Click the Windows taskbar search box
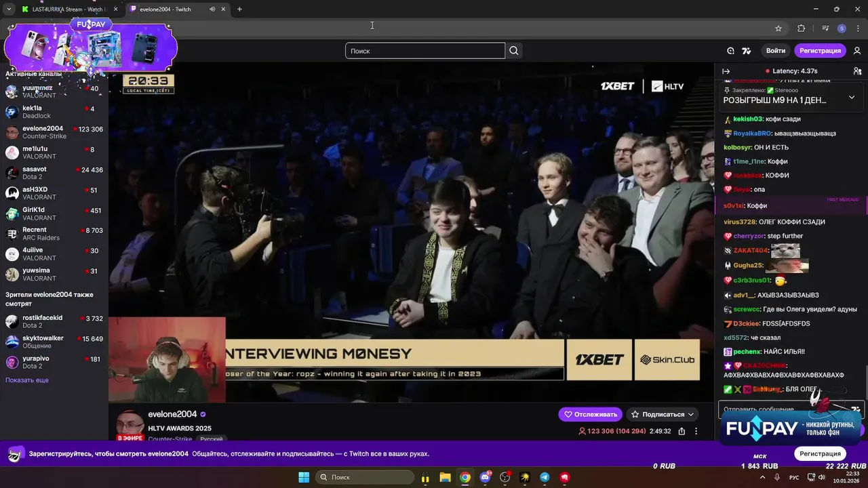 coord(366,477)
